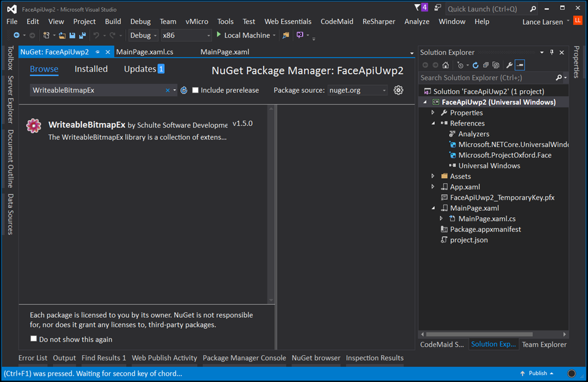The image size is (588, 382).
Task: Expand the Properties node in Solution Explorer
Action: click(433, 113)
